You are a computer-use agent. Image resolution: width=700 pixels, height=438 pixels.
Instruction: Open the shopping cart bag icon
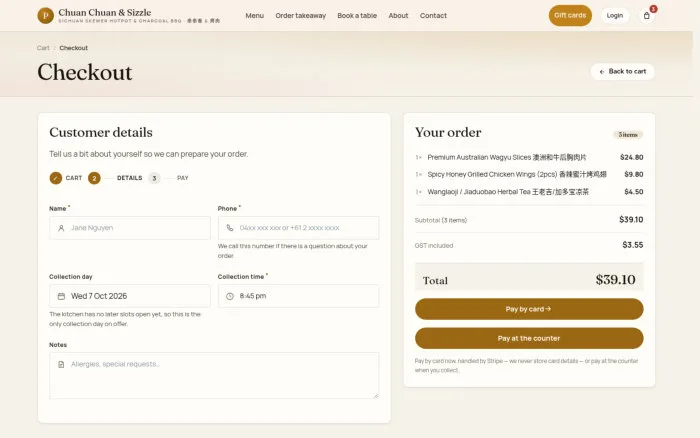click(646, 16)
